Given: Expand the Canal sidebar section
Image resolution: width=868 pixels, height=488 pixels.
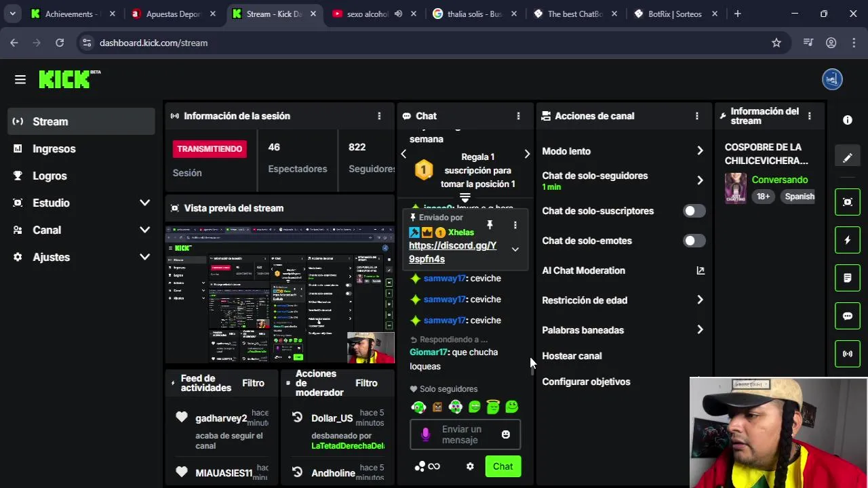Looking at the screenshot, I should [x=144, y=230].
